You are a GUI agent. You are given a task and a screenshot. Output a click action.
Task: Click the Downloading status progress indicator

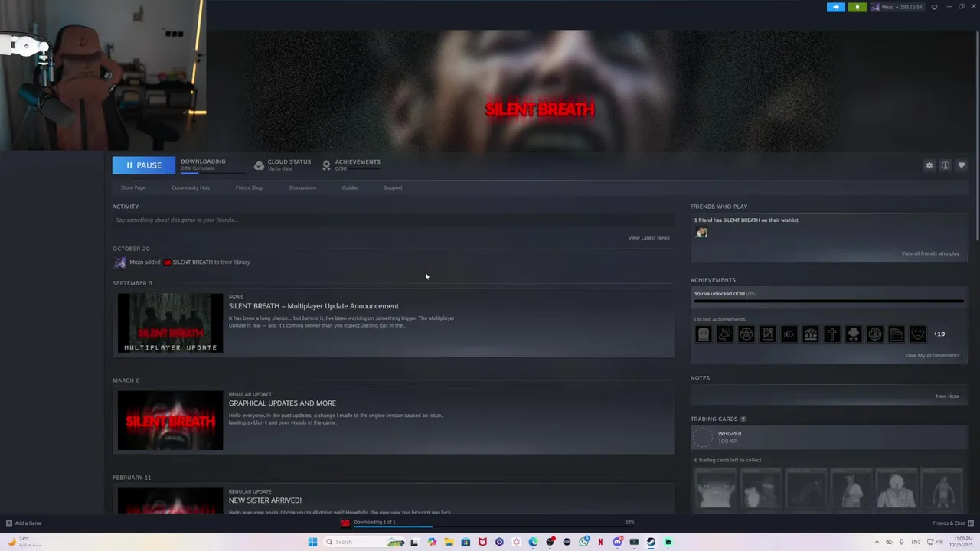tap(213, 174)
